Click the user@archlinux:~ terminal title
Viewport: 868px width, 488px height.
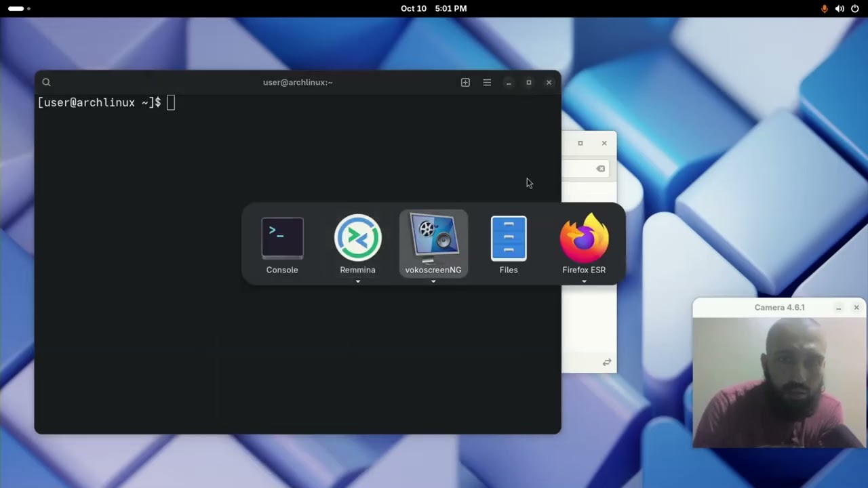tap(298, 82)
